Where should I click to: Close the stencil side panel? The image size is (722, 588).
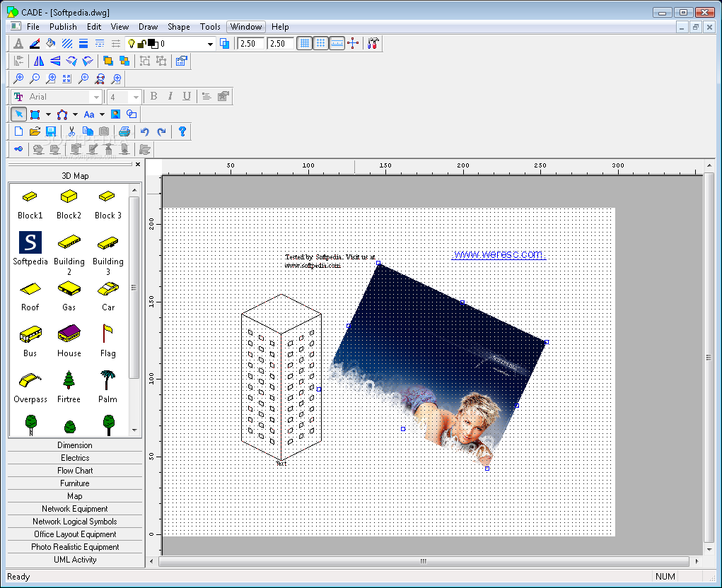tap(138, 164)
